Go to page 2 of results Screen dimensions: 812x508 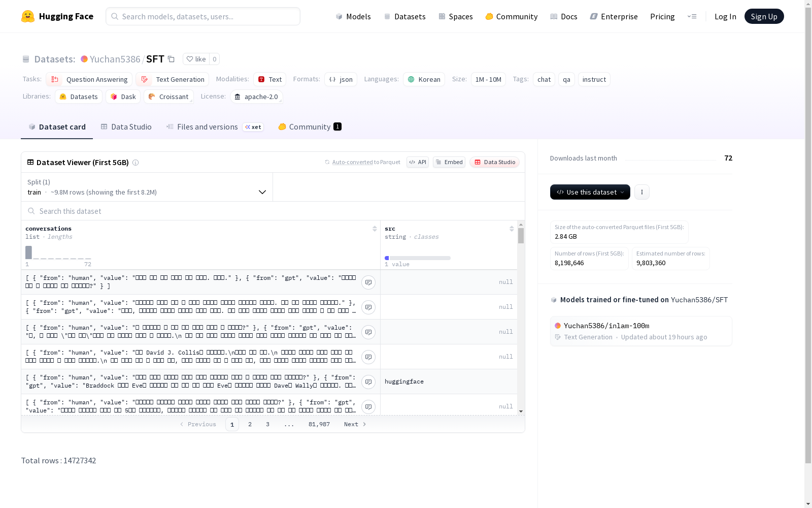coord(250,424)
